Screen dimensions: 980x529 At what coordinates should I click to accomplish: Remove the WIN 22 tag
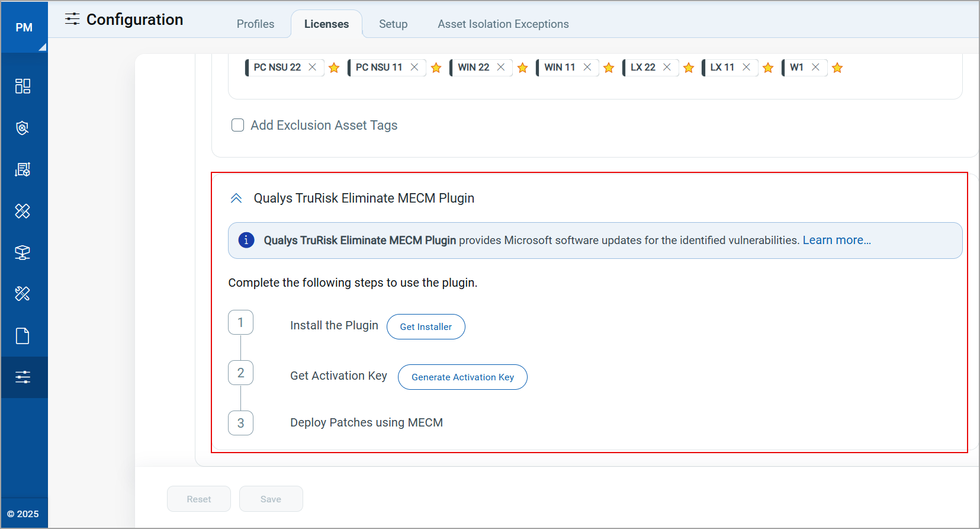click(x=501, y=67)
